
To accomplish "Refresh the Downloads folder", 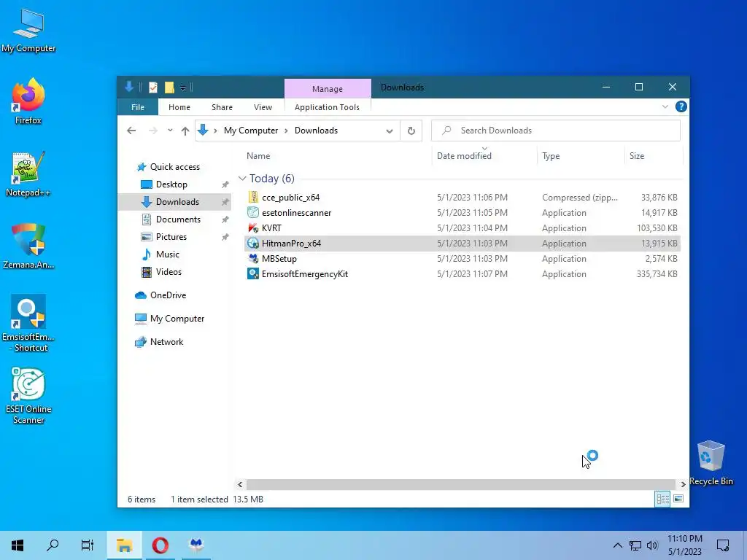I will coord(411,131).
